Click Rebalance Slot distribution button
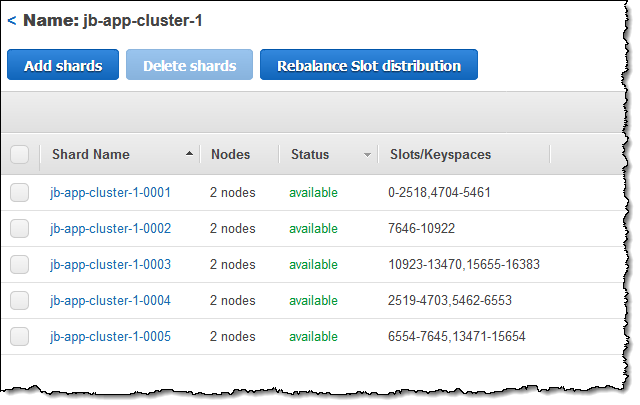 pos(369,65)
